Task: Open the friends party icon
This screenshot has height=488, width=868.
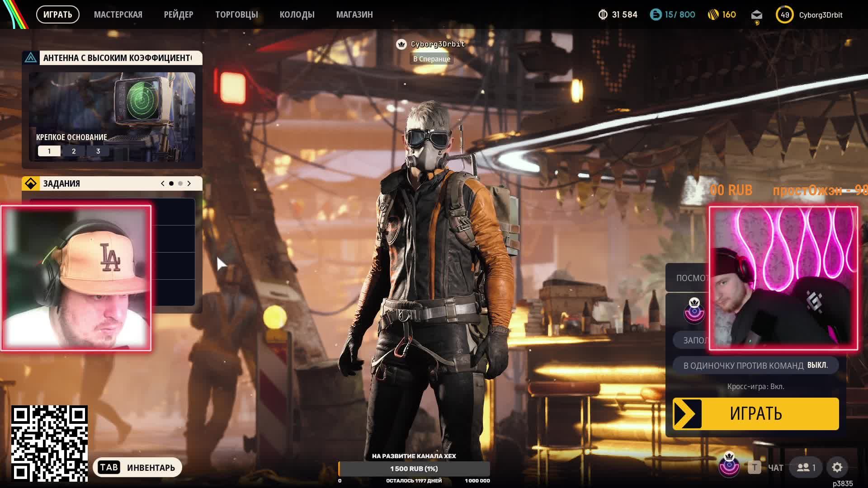Action: 806,468
